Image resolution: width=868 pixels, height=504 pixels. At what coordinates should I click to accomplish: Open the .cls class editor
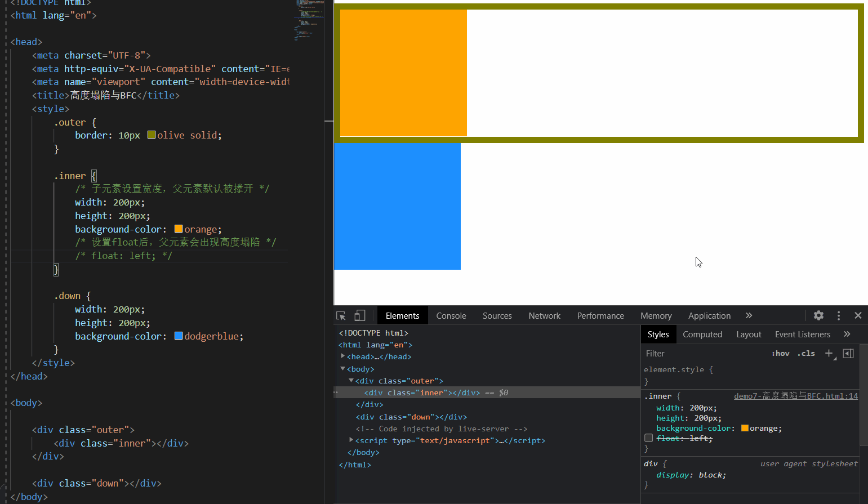806,353
